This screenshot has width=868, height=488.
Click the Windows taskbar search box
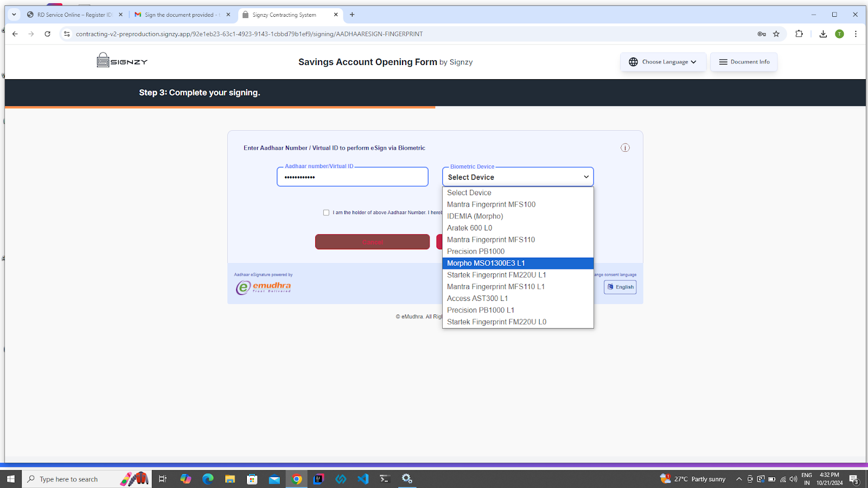click(87, 479)
